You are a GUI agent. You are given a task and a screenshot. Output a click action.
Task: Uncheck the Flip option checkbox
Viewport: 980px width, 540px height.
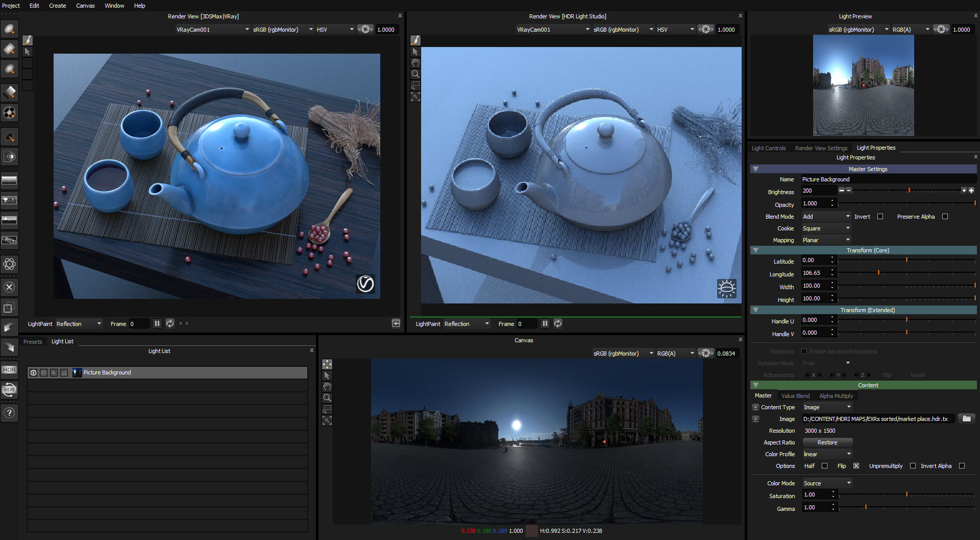pyautogui.click(x=856, y=466)
